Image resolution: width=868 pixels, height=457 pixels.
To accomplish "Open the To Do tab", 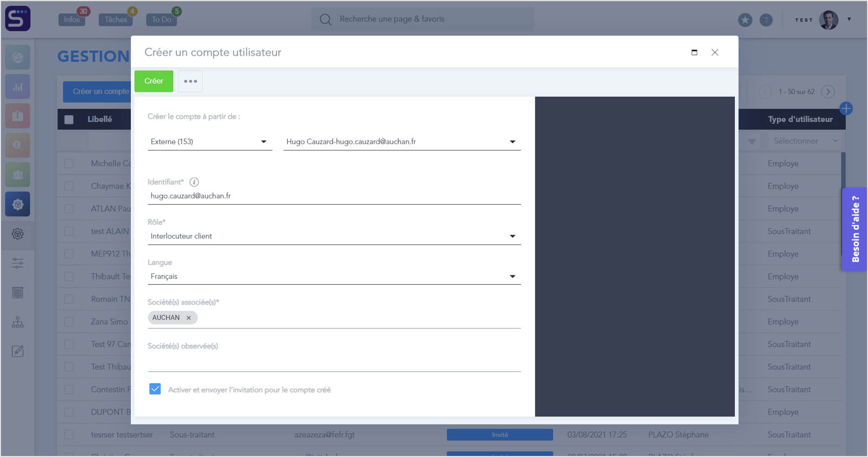I will pos(161,19).
